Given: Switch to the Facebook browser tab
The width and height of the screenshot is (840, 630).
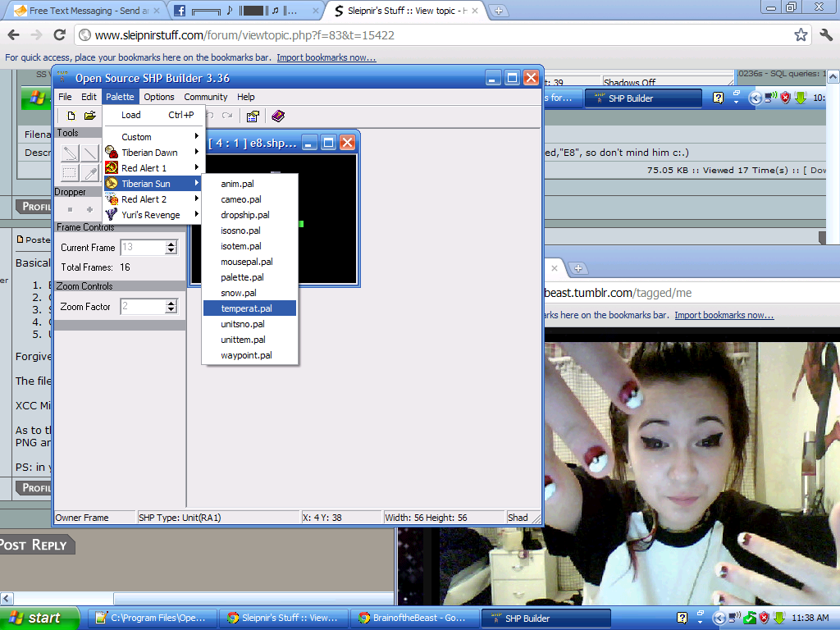Looking at the screenshot, I should [244, 11].
